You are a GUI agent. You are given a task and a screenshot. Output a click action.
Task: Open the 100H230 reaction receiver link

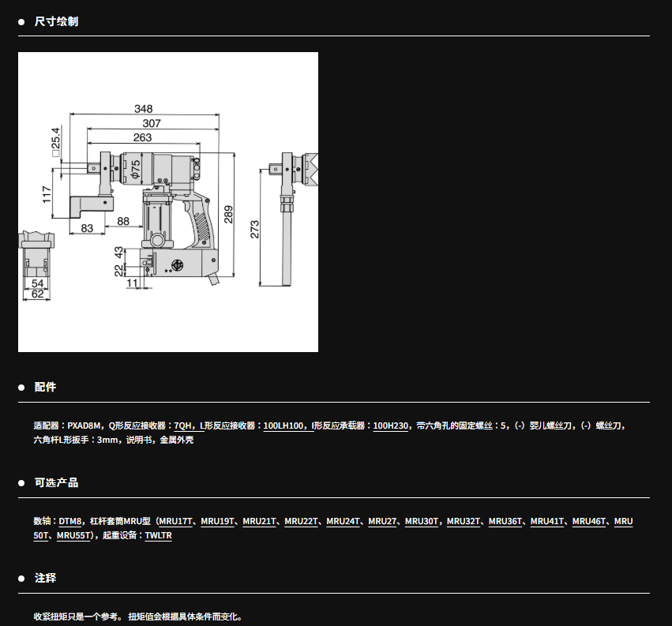391,425
